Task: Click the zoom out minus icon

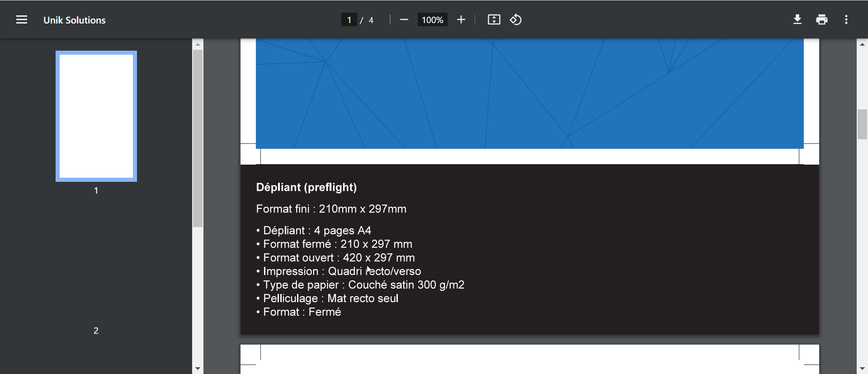Action: [x=404, y=20]
